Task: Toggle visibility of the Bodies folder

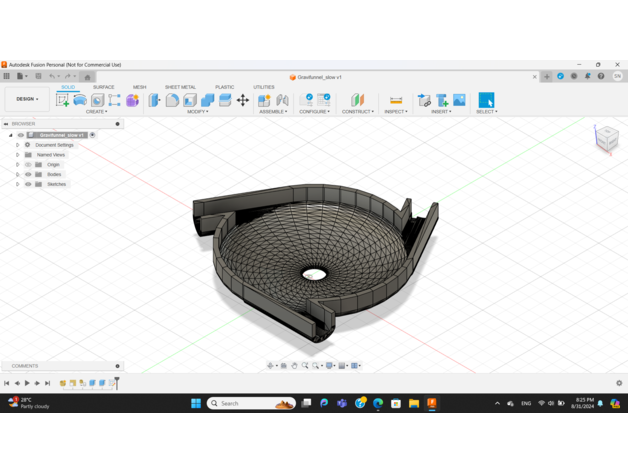Action: [28, 174]
